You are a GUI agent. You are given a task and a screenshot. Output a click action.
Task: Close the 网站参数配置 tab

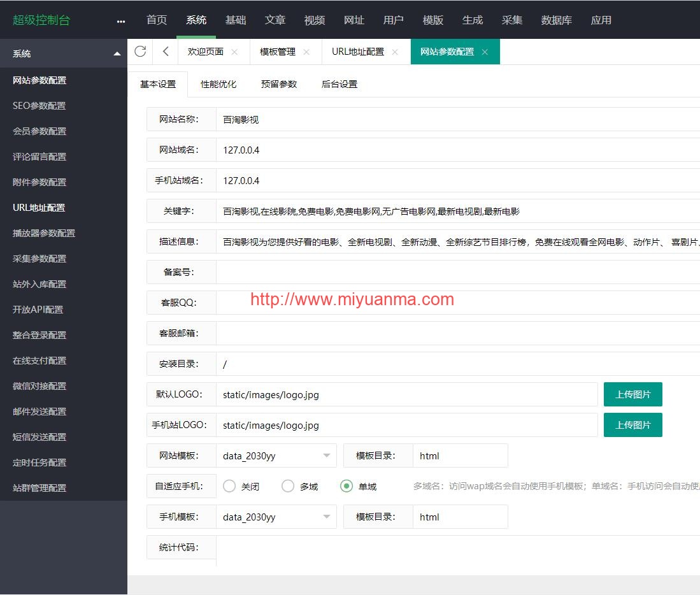coord(485,52)
